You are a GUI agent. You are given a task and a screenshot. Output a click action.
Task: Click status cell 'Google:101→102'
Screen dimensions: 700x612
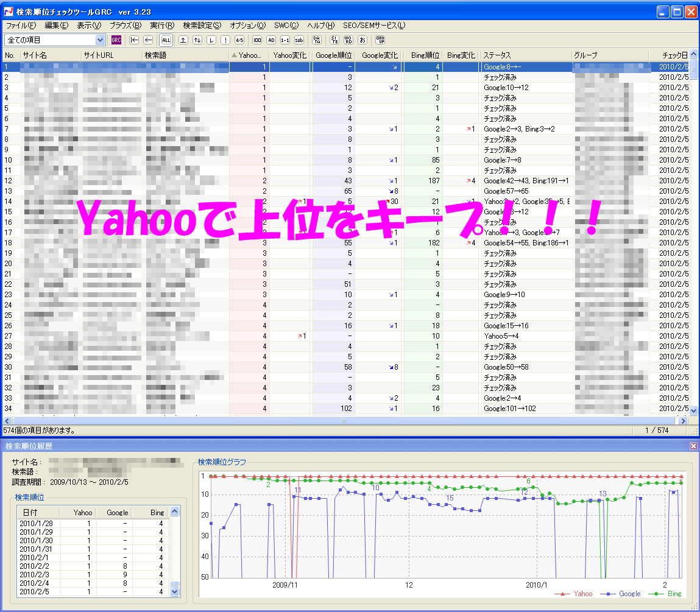pyautogui.click(x=510, y=409)
